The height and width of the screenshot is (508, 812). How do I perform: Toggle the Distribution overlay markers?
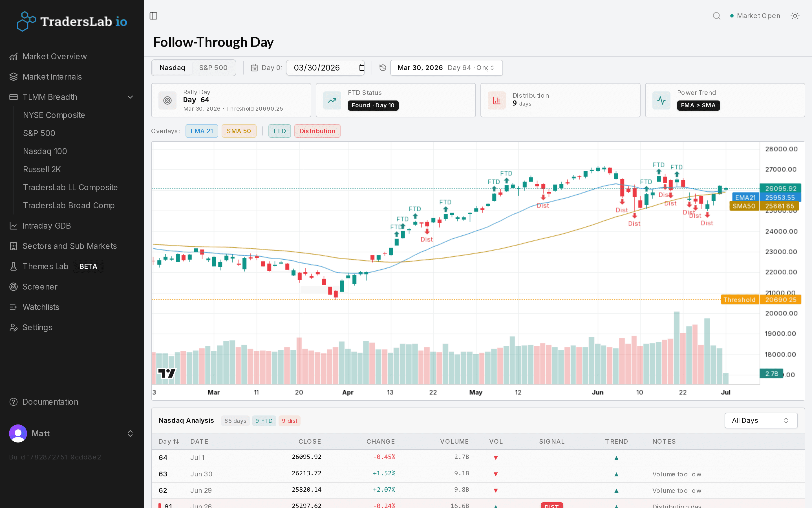[x=317, y=131]
